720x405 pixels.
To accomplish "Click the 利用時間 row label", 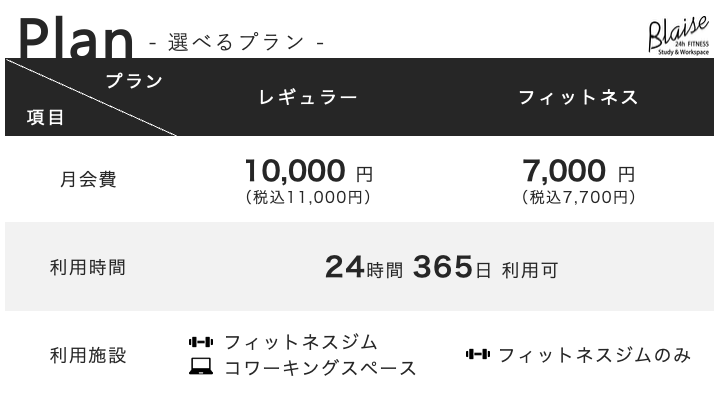I will [x=88, y=268].
